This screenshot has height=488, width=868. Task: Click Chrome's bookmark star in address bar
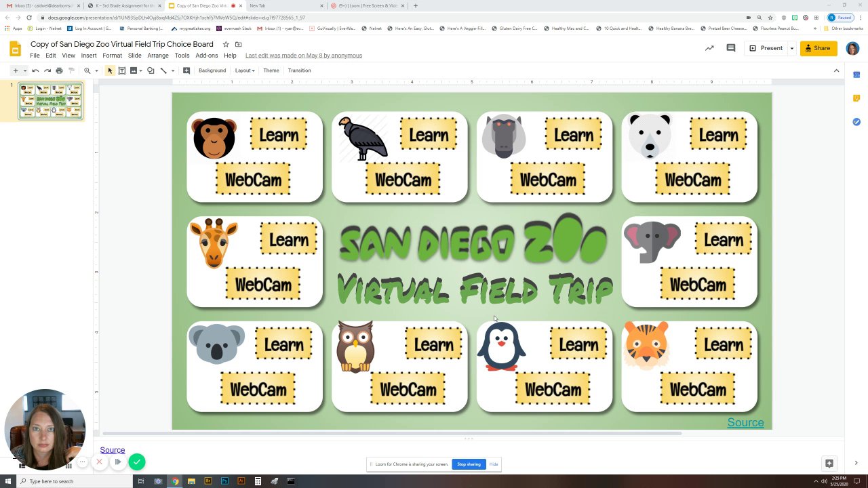(x=770, y=18)
